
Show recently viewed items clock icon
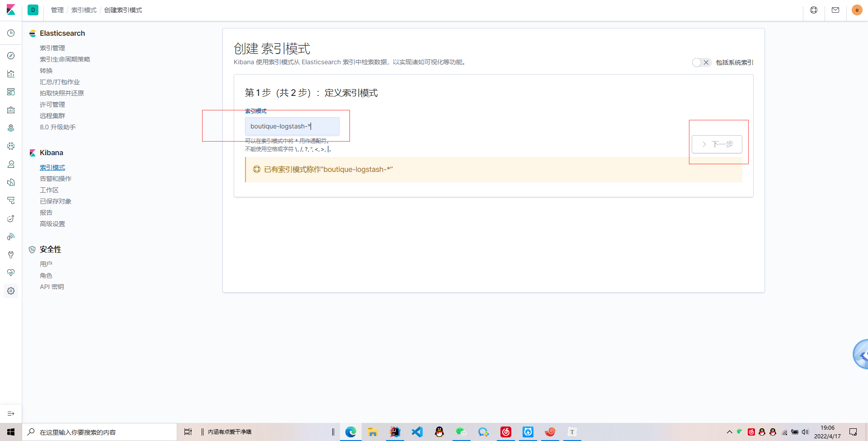[x=11, y=33]
